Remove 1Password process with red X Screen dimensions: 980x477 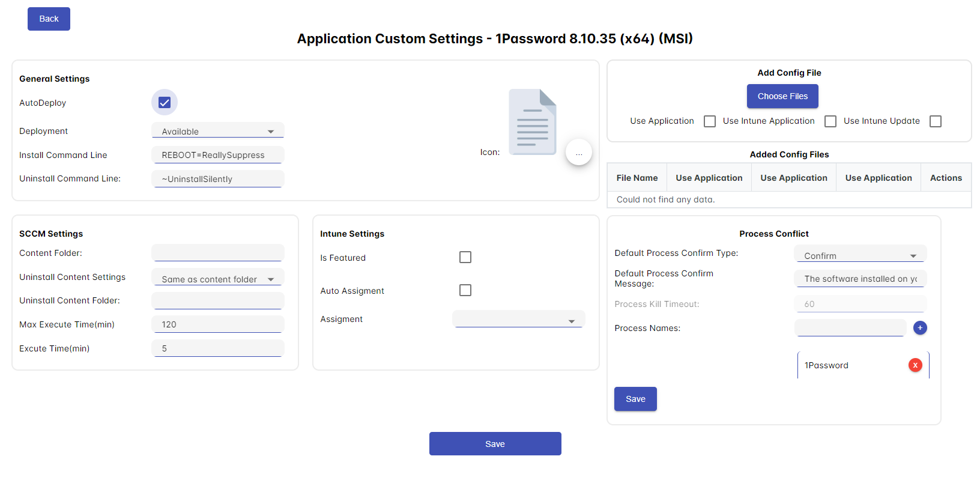(915, 365)
